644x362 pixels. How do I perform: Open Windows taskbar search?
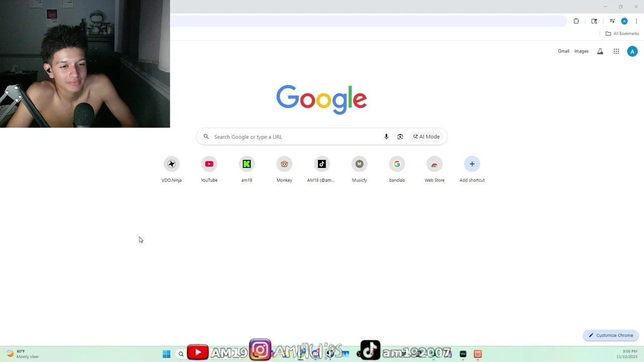click(181, 354)
